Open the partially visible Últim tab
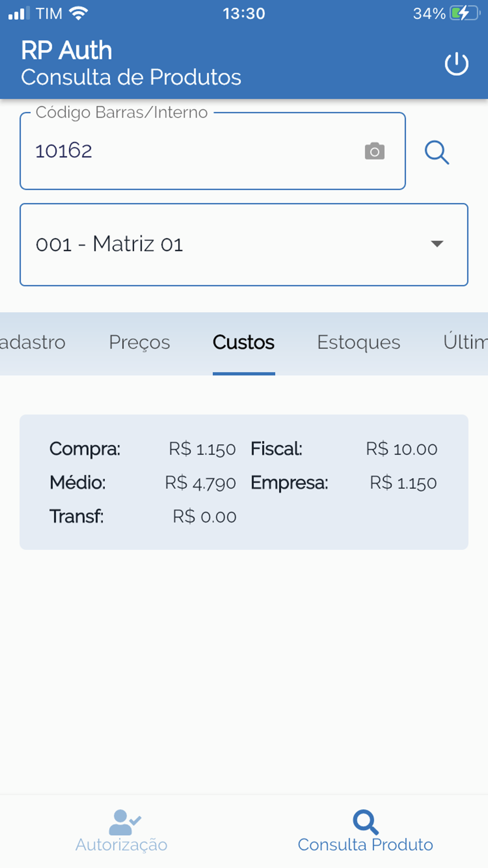Image resolution: width=488 pixels, height=868 pixels. (465, 342)
